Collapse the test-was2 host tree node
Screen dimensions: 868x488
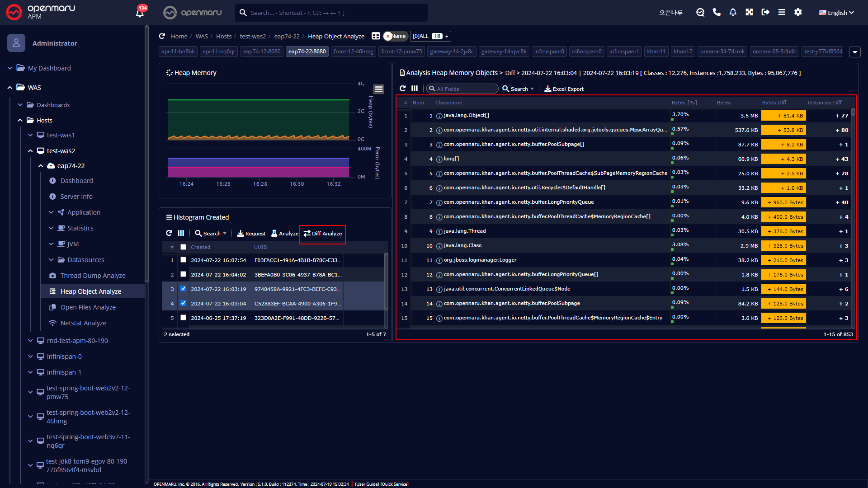pyautogui.click(x=30, y=151)
